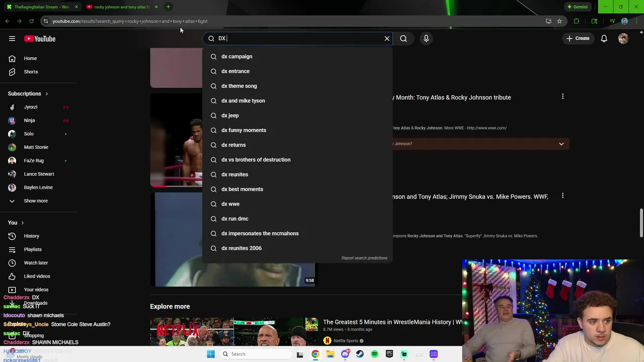The image size is (644, 362).
Task: Start voice search with microphone icon
Action: click(426, 38)
